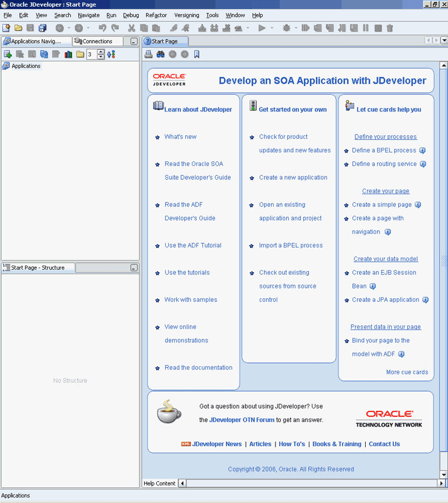Click the binoculars Find icon on Start Page
The width and height of the screenshot is (448, 503).
coord(160,54)
